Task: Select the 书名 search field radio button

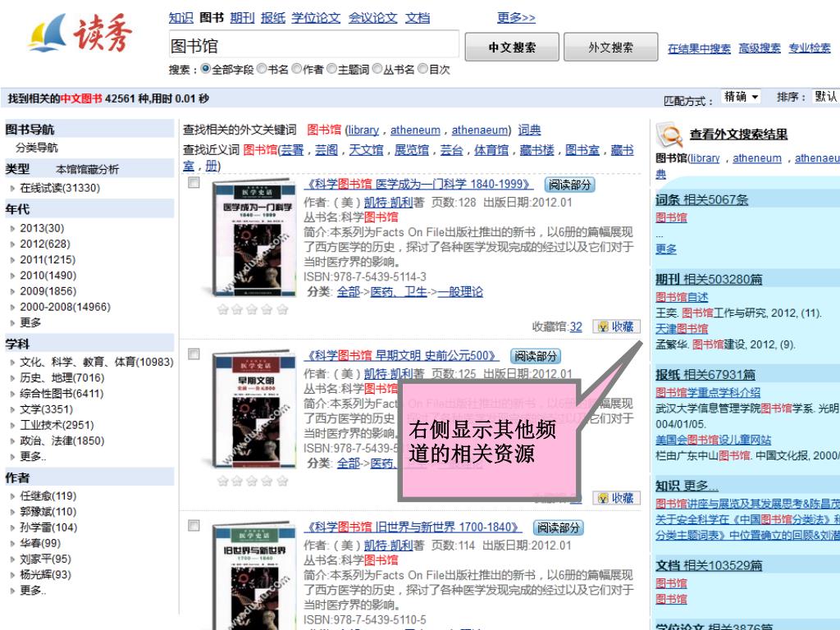Action: (262, 69)
